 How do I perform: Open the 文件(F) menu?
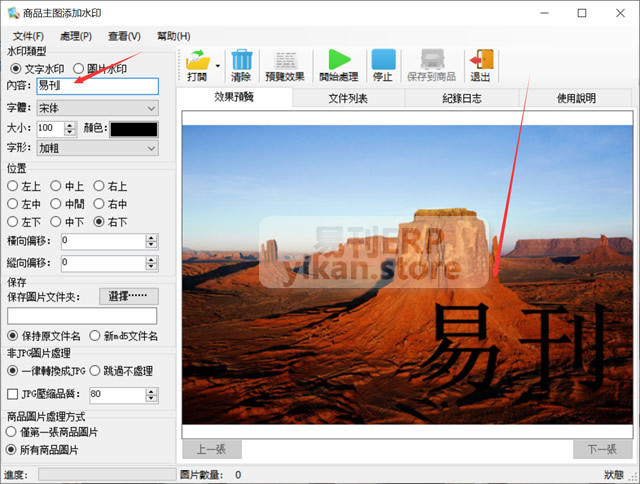click(x=28, y=36)
